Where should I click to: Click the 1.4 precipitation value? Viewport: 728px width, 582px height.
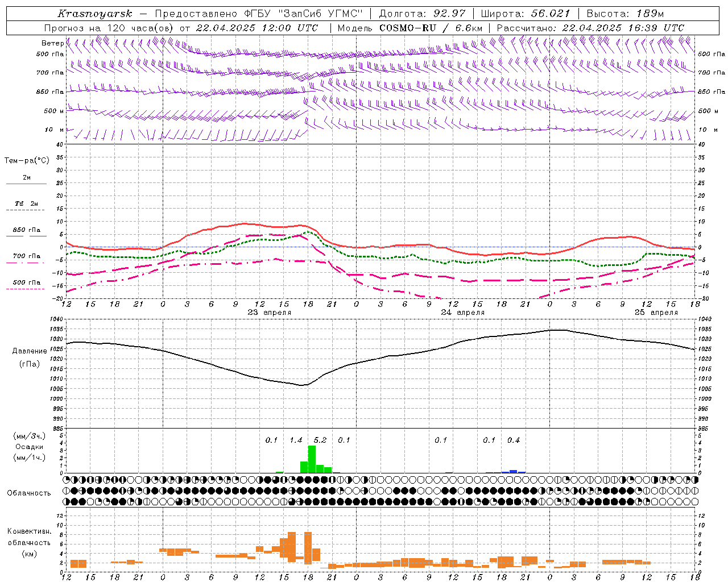(x=296, y=440)
